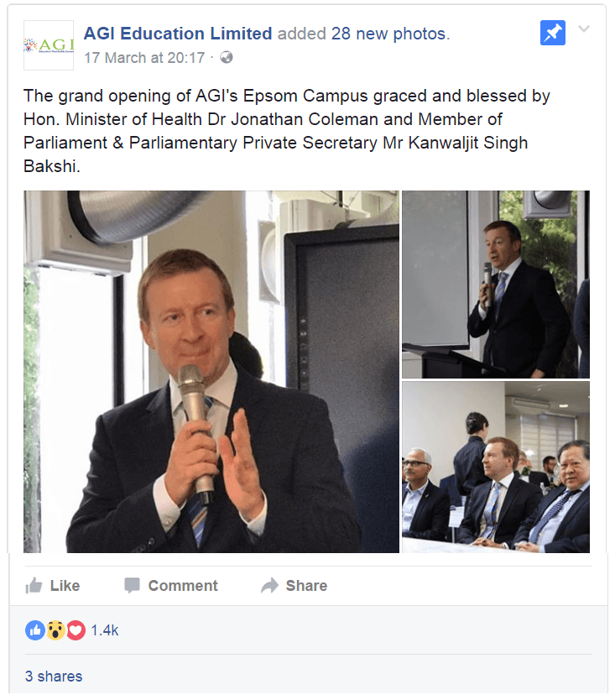Click the Comment button label

(183, 585)
